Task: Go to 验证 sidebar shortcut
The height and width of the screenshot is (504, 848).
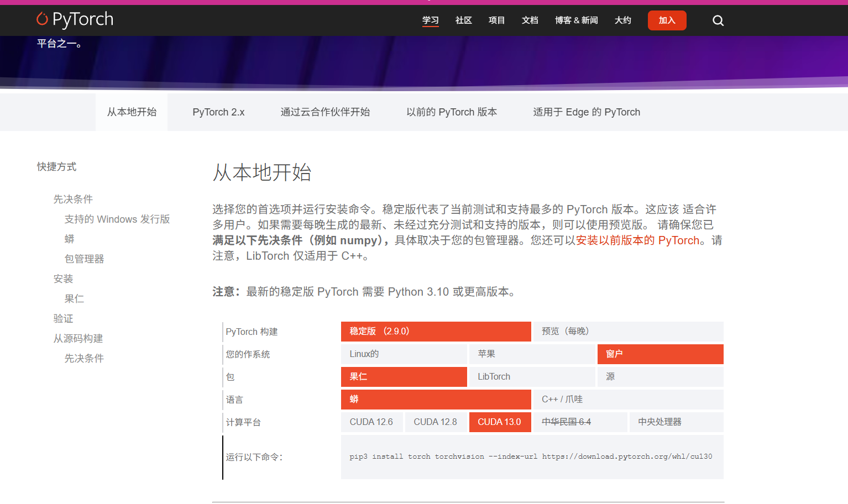Action: coord(63,318)
